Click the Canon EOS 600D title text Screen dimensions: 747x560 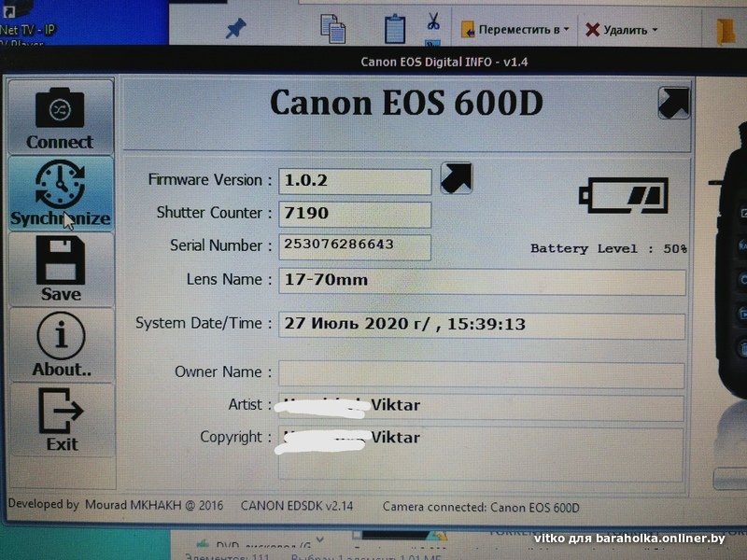[406, 103]
